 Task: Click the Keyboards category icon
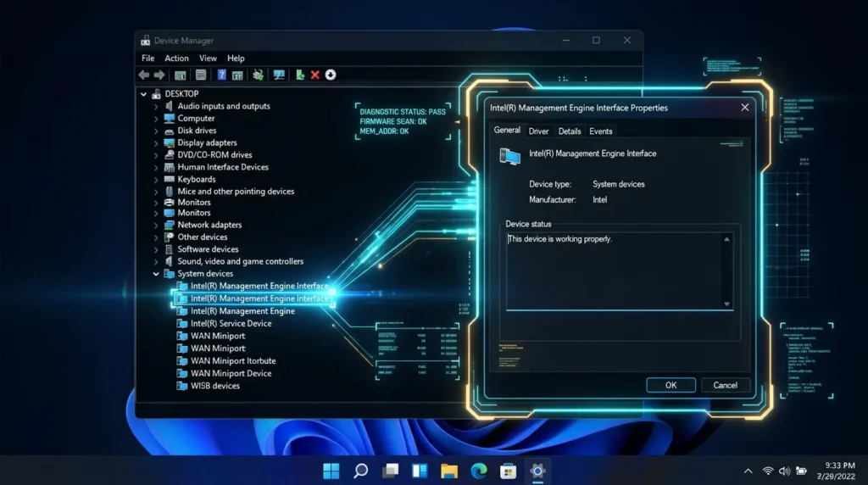pos(170,179)
